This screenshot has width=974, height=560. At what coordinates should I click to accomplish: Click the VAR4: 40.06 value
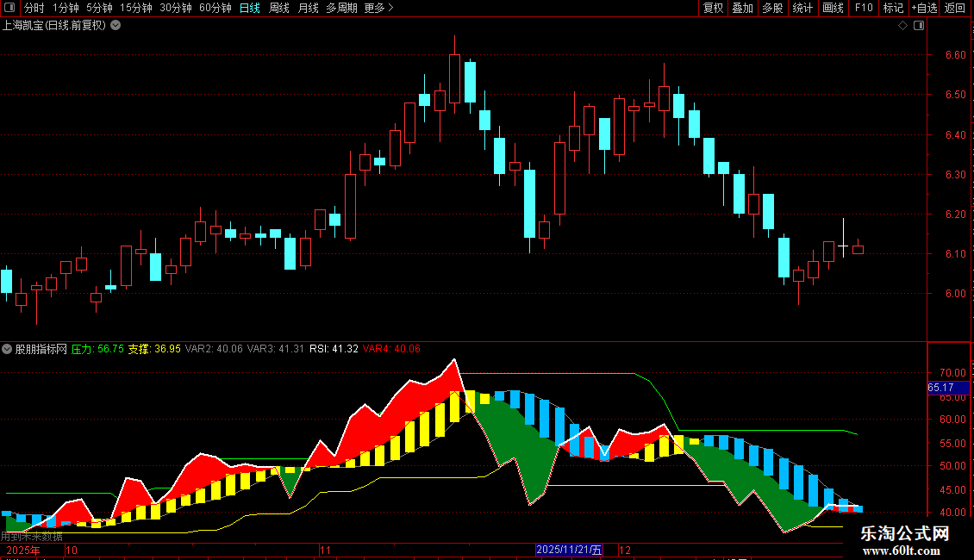391,349
